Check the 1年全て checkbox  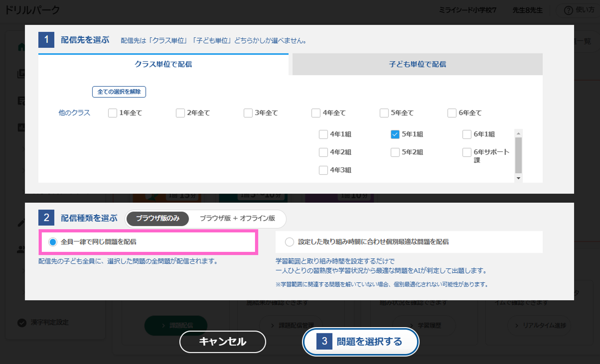point(113,113)
